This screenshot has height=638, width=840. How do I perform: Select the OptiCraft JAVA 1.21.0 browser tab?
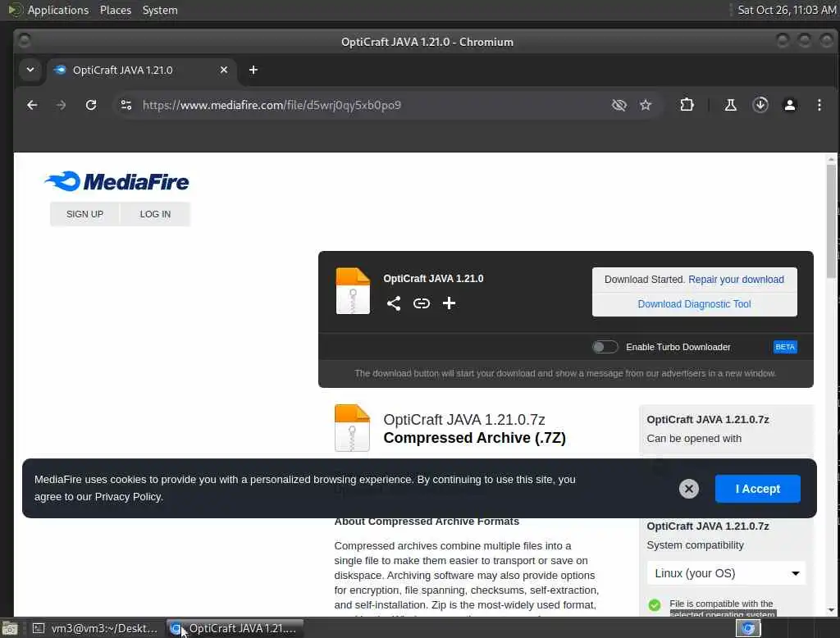142,71
